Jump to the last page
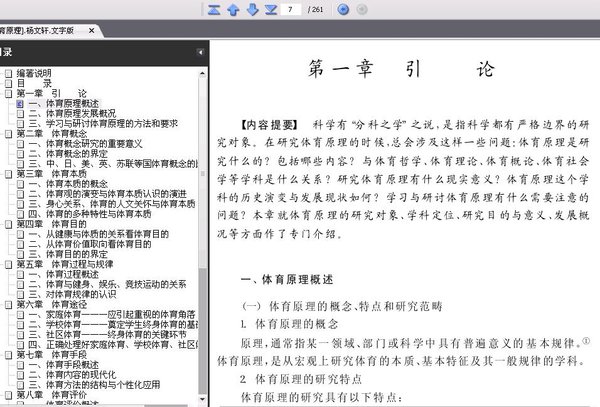 (x=271, y=9)
